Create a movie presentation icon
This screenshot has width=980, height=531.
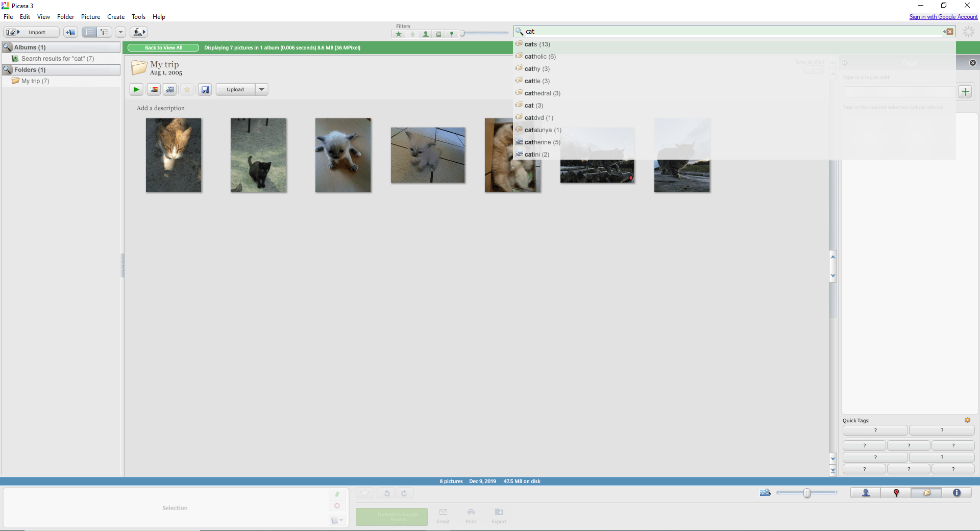170,90
